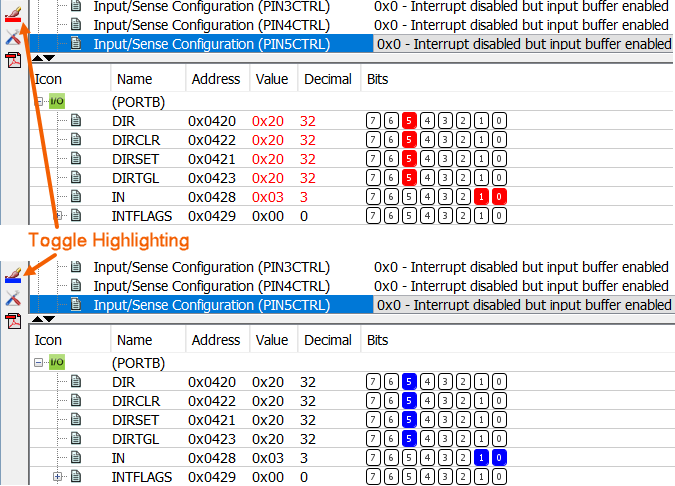675x486 pixels.
Task: Click the PIN4CTRL document icon, blue-highlight view
Action: 76,285
